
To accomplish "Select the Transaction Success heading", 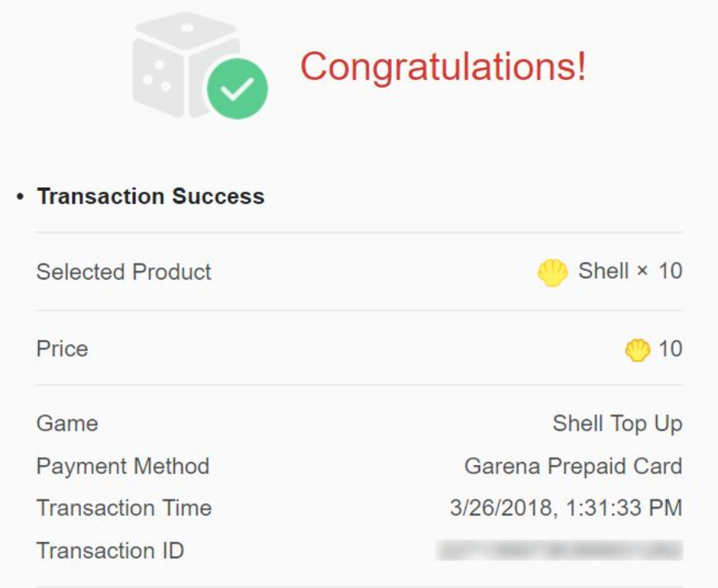I will point(150,196).
